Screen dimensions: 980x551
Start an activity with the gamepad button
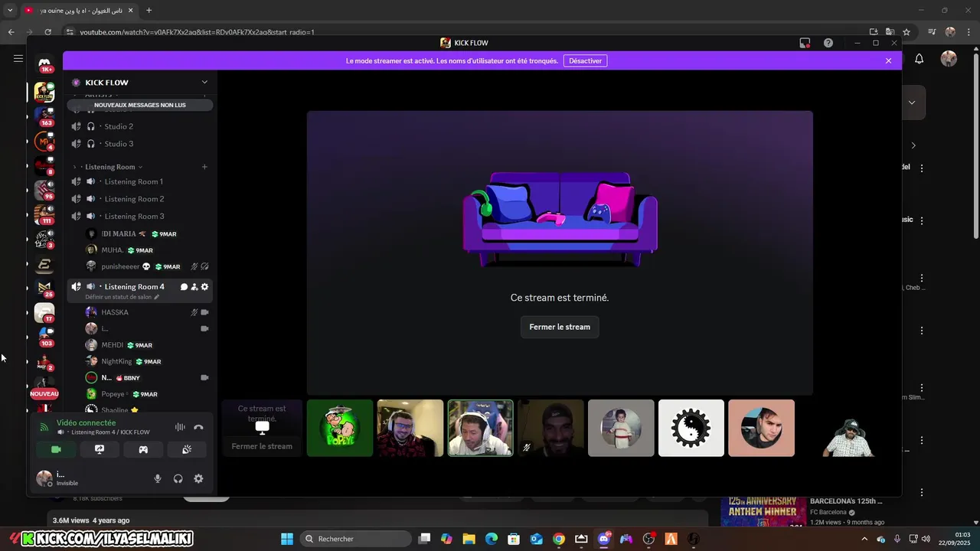(143, 449)
